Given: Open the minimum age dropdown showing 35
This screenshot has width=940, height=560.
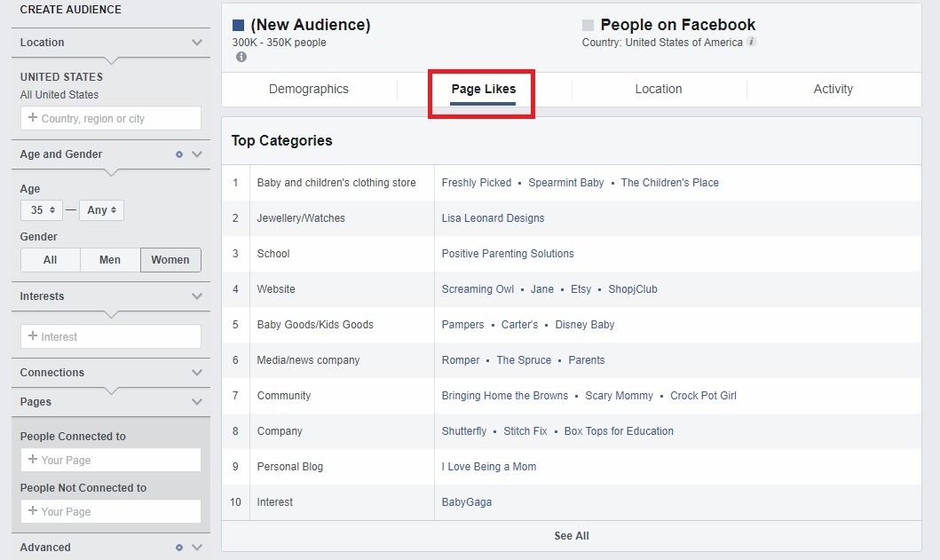Looking at the screenshot, I should coord(41,209).
